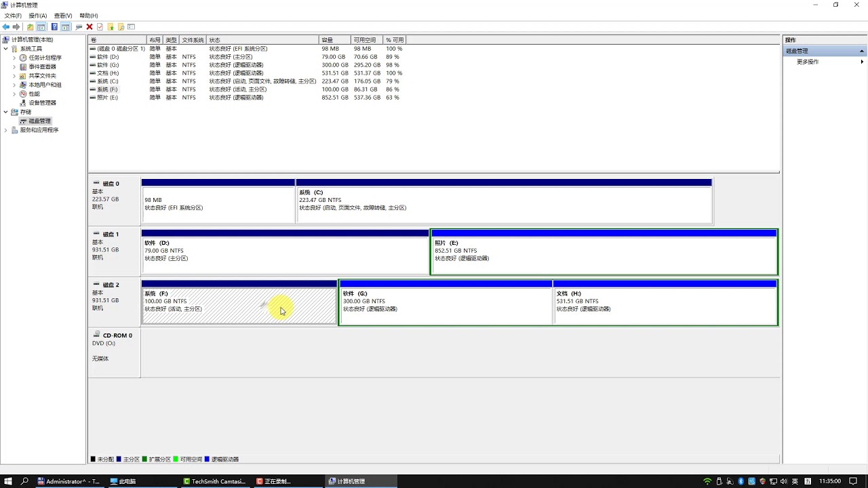868x488 pixels.
Task: Click the 磁盘 2 disk label
Action: 114,302
